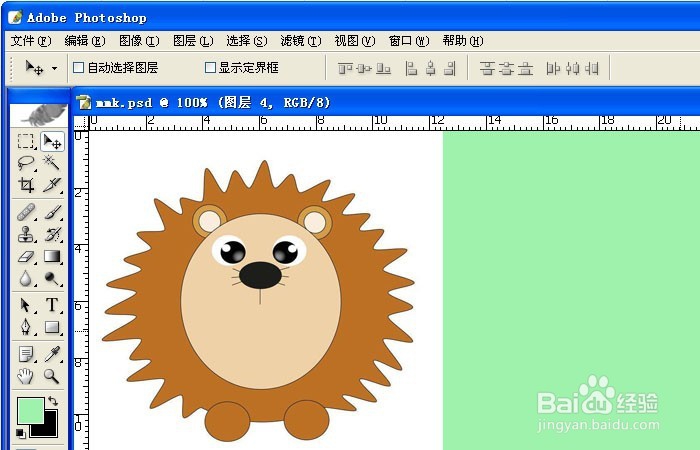Swap foreground and background colors
Viewport: 700px width, 450px height.
coord(53,400)
